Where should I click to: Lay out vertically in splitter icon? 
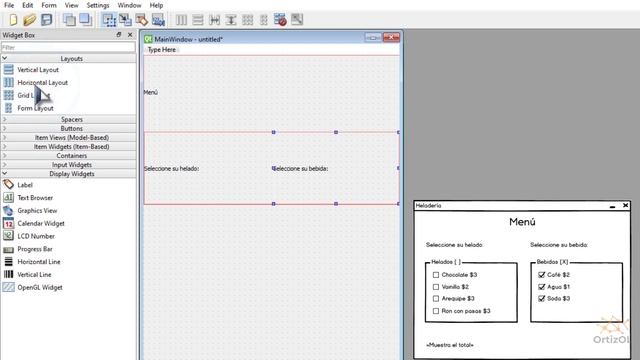point(231,20)
